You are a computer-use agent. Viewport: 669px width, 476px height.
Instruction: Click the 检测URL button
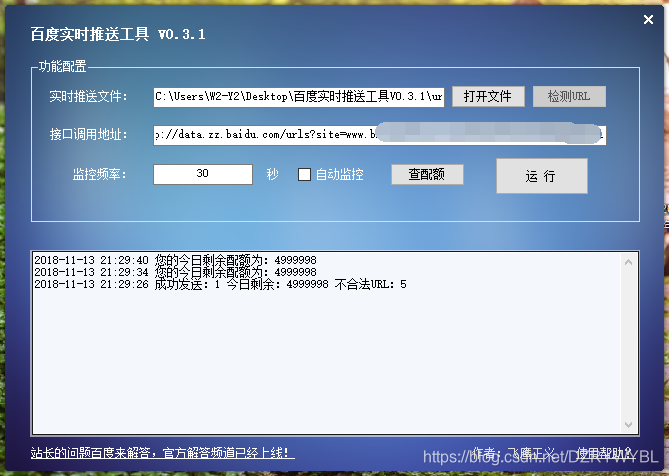(569, 96)
